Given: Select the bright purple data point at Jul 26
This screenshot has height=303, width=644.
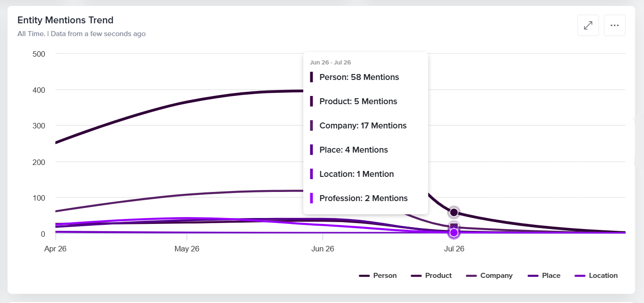Looking at the screenshot, I should coord(454,233).
